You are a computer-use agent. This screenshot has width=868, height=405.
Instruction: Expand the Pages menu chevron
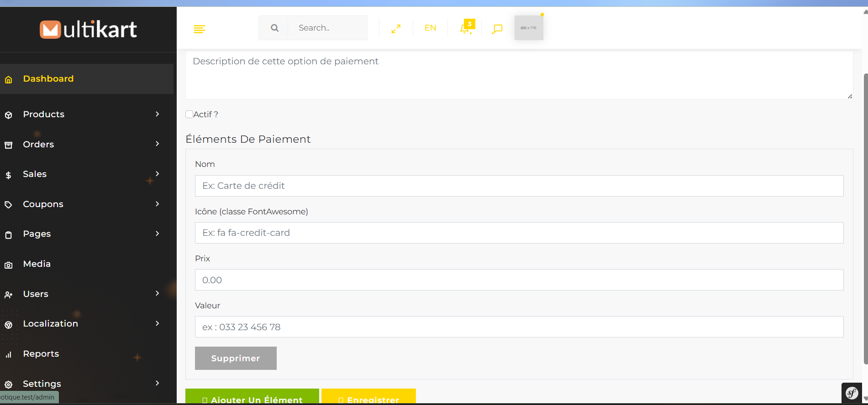coord(157,234)
